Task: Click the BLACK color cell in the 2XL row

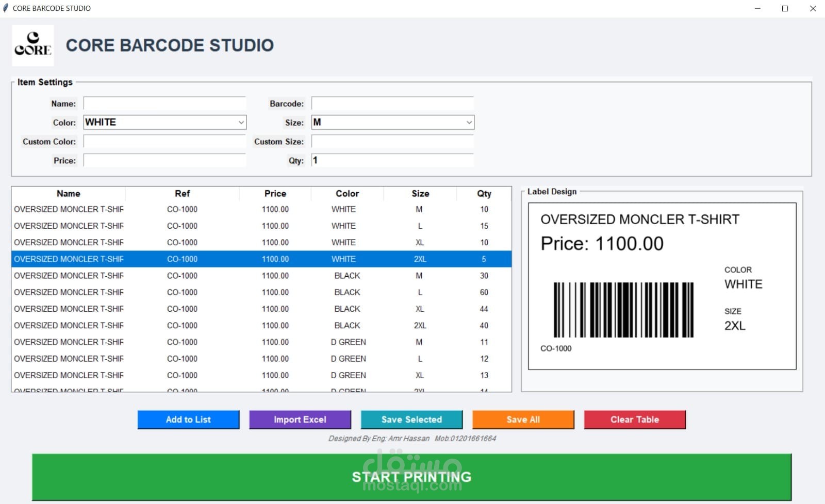Action: pos(347,326)
